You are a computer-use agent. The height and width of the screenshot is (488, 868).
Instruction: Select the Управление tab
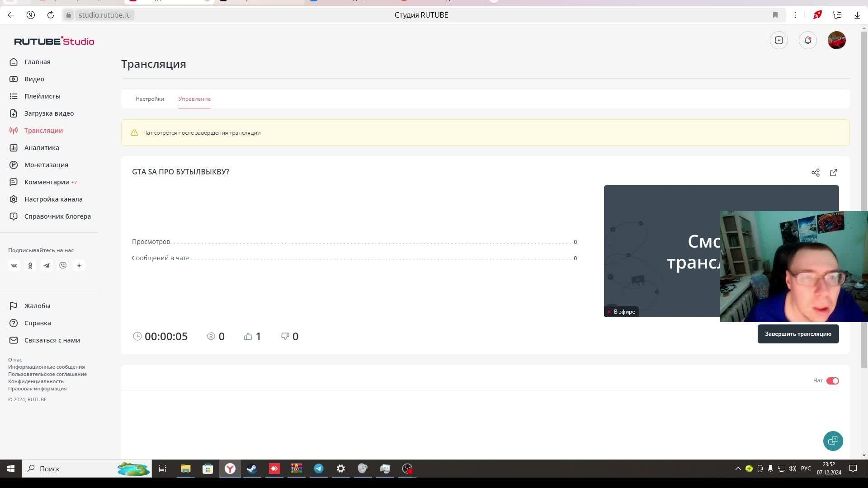pyautogui.click(x=194, y=99)
